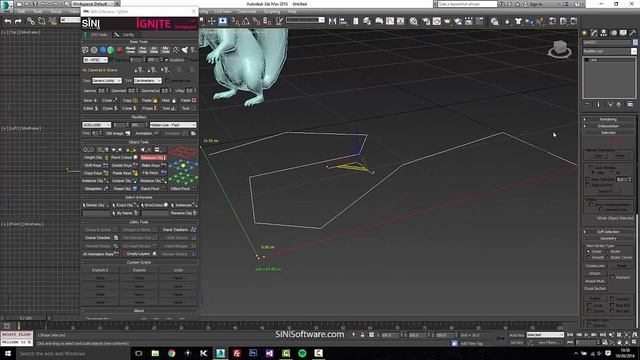Screen dimensions: 640x360
Task: Click the Attach Mult. button
Action: 595,281
